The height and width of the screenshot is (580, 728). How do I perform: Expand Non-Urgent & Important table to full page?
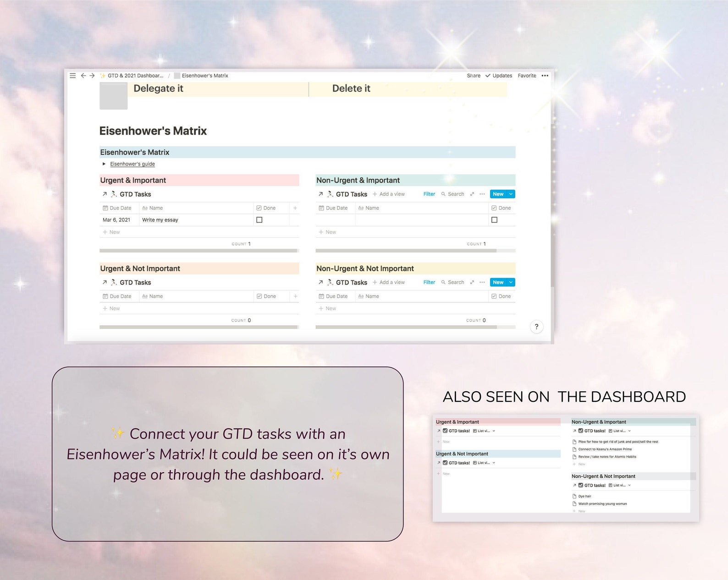472,194
